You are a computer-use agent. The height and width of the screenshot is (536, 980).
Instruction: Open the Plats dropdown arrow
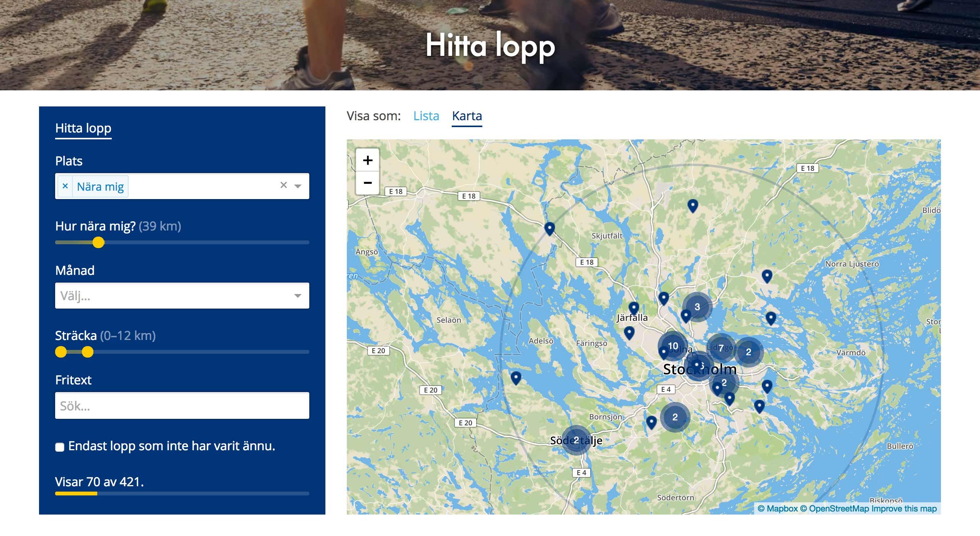coord(298,186)
